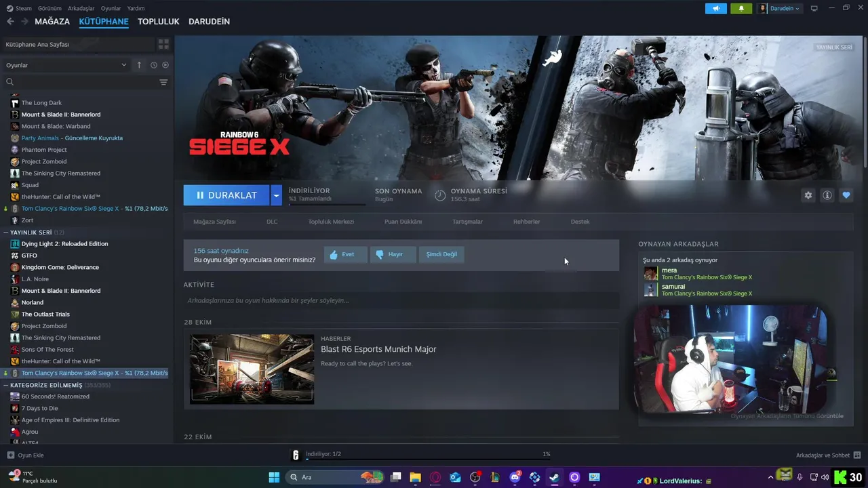Open dropdown arrow beside DURAKLAT
The image size is (868, 488).
276,195
